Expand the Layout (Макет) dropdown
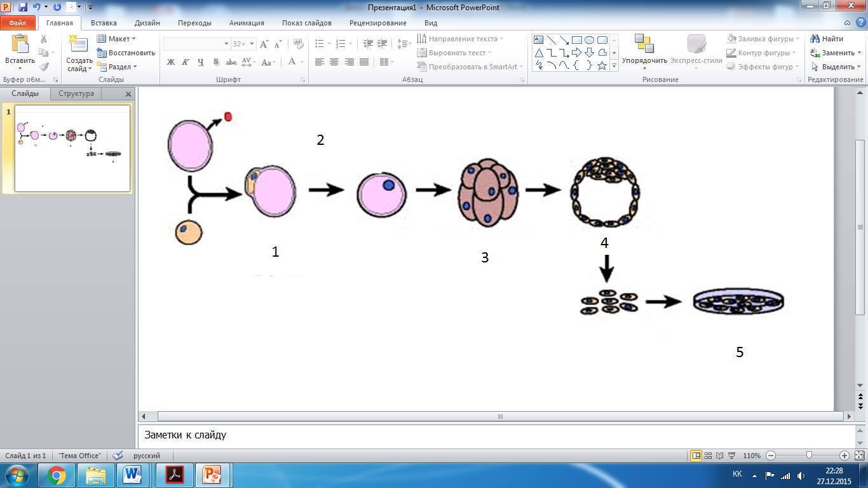Image resolution: width=868 pixels, height=488 pixels. [x=133, y=39]
